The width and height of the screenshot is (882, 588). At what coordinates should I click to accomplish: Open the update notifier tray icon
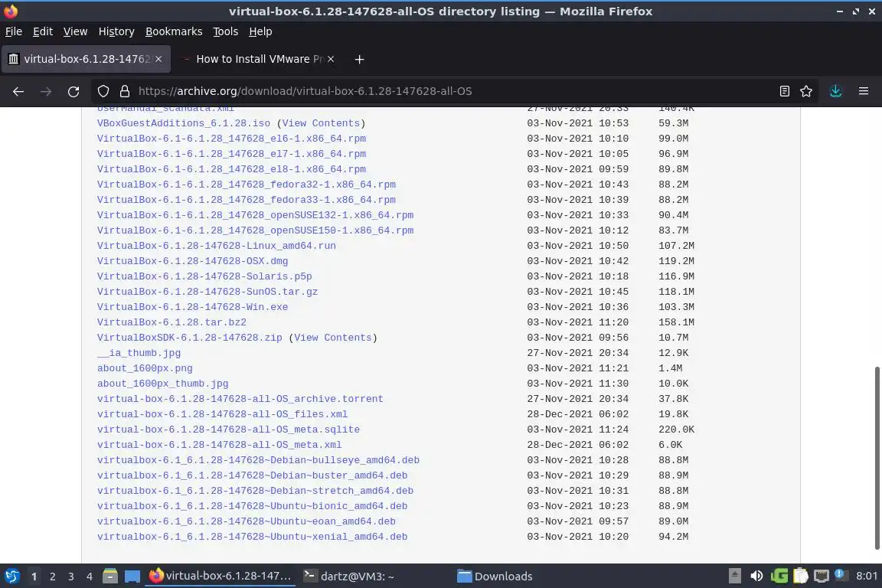pyautogui.click(x=840, y=575)
